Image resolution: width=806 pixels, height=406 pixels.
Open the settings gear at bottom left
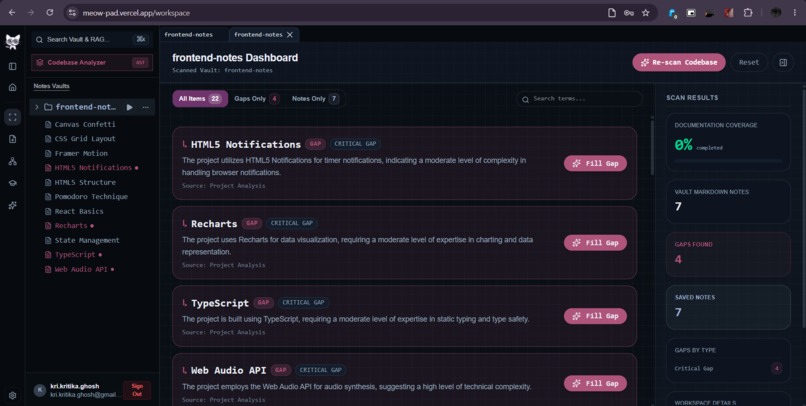pos(13,395)
